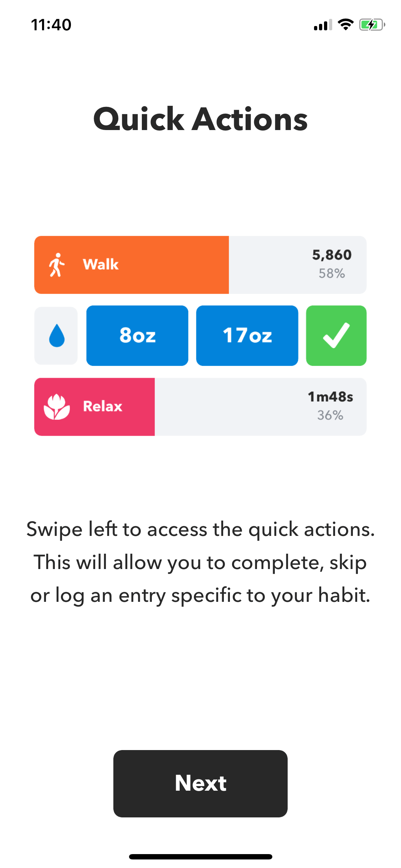Tap the 58% walk progress value
This screenshot has height=868, width=401.
332,273
